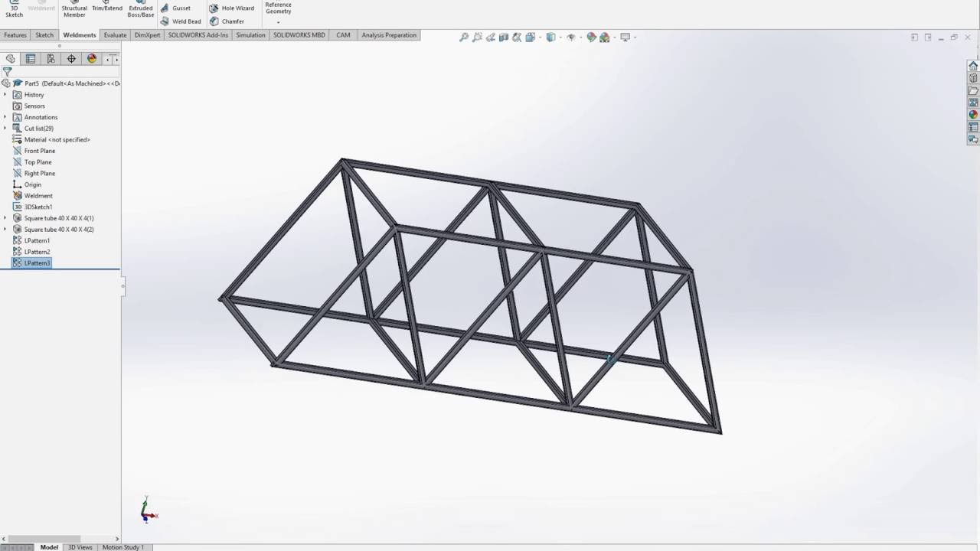Select the Trim/Extend tool
The width and height of the screenshot is (980, 551).
click(x=106, y=8)
